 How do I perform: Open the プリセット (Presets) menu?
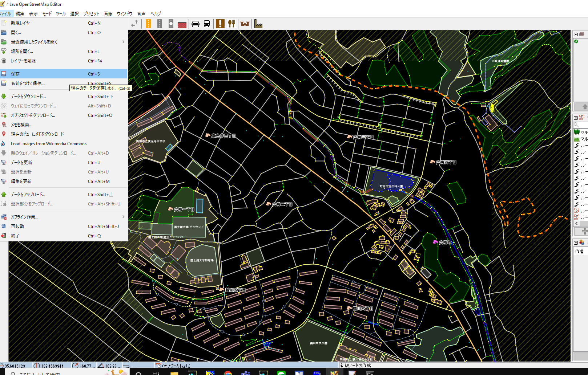[91, 13]
